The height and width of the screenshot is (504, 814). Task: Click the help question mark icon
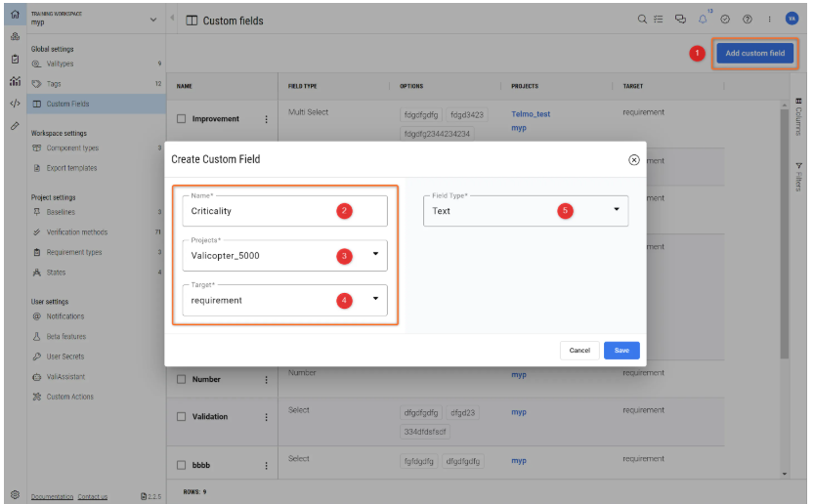pyautogui.click(x=747, y=19)
